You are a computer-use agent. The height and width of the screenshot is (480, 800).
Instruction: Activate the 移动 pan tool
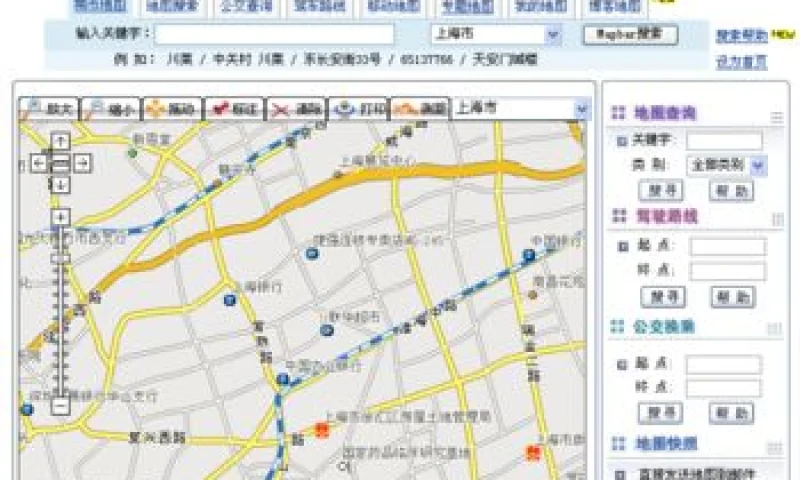(172, 109)
